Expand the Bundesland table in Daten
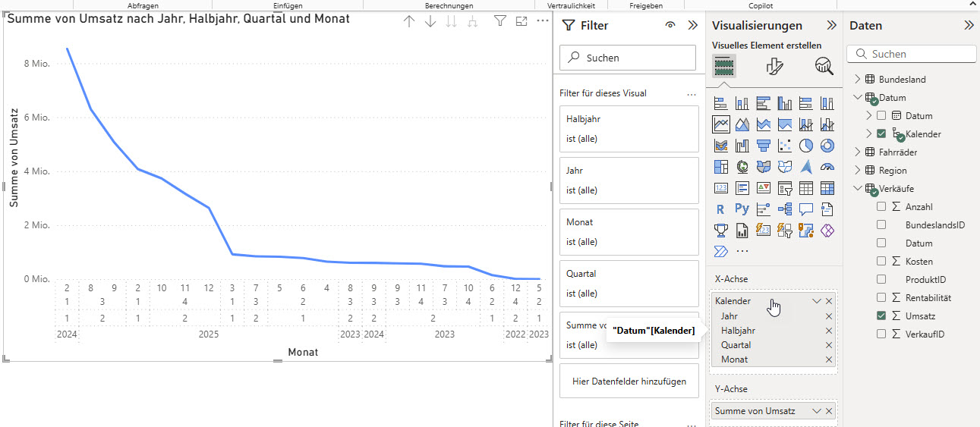980x427 pixels. point(858,80)
